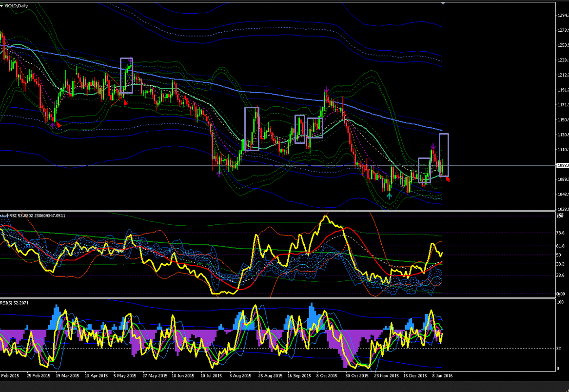Click the 1294 price scale label
569x392 pixels.
click(x=563, y=15)
